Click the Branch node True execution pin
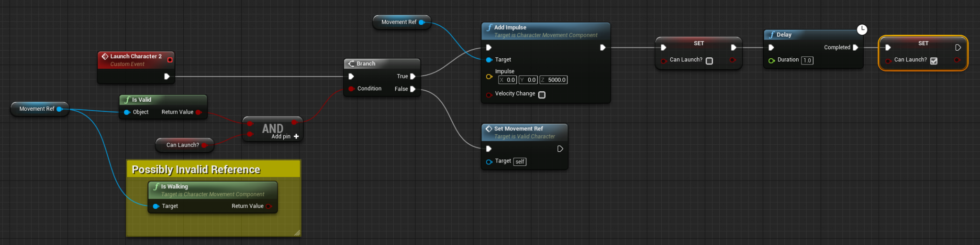The height and width of the screenshot is (245, 980). coord(412,76)
